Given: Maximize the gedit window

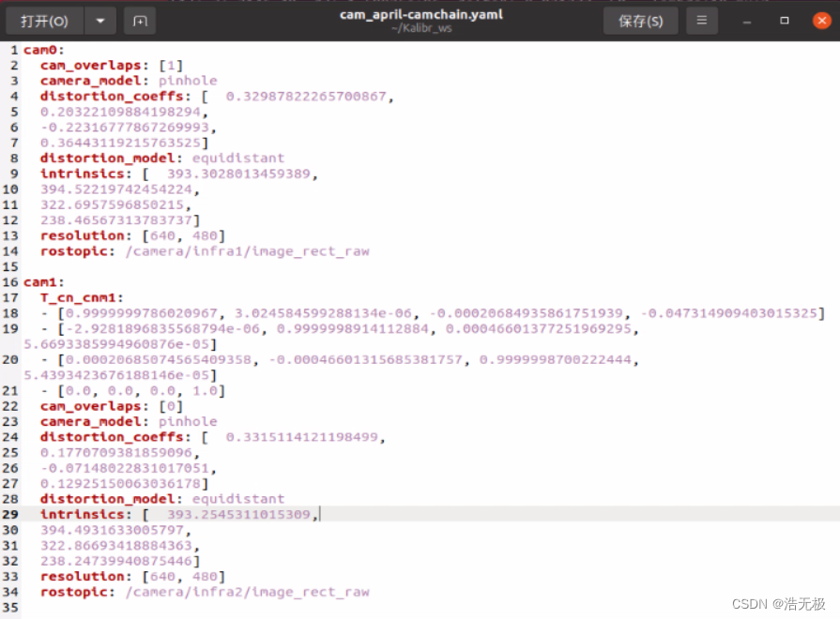Looking at the screenshot, I should [x=785, y=21].
